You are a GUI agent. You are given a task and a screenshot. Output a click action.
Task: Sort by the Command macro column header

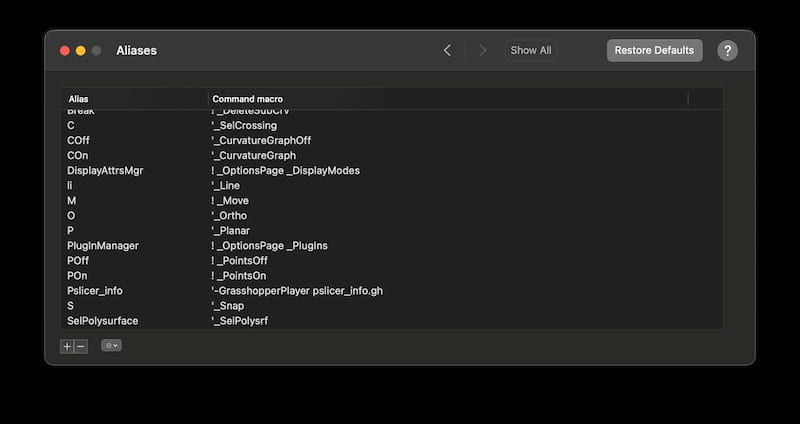(x=247, y=99)
